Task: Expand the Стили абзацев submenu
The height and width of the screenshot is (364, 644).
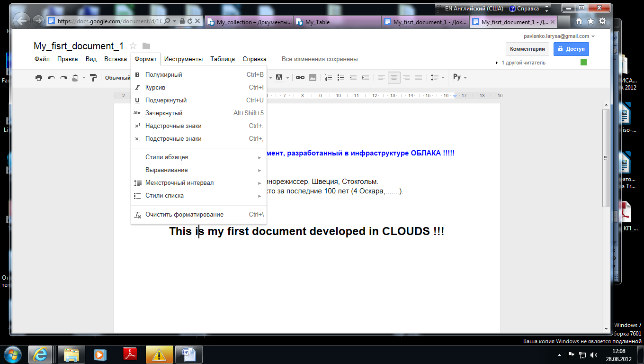Action: pyautogui.click(x=199, y=157)
